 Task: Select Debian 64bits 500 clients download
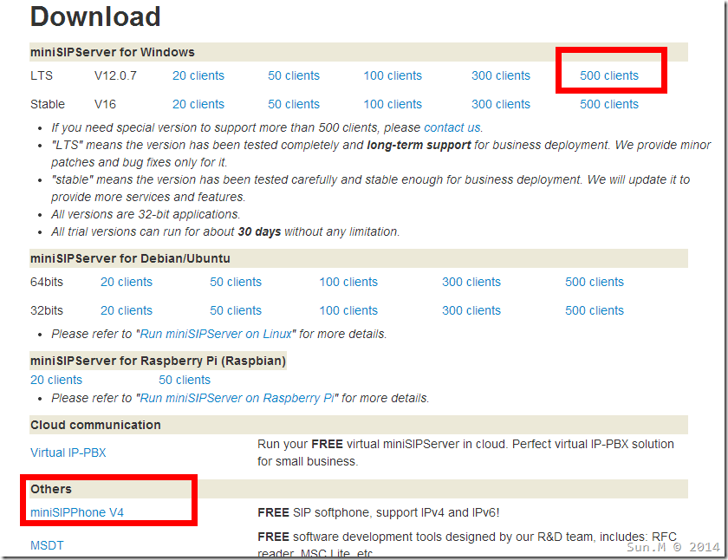594,282
